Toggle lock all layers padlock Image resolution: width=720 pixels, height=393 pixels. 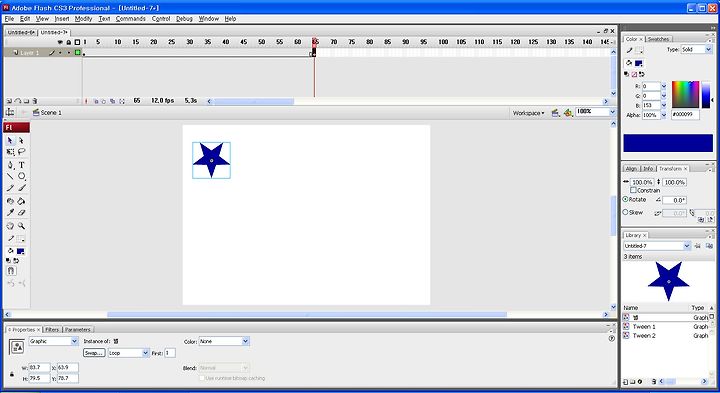pyautogui.click(x=68, y=42)
